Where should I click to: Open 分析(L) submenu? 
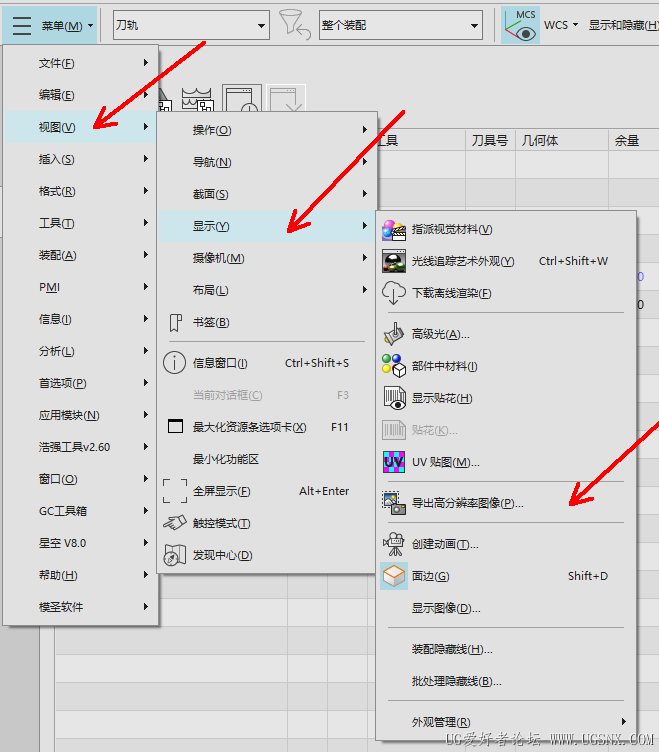tap(81, 351)
